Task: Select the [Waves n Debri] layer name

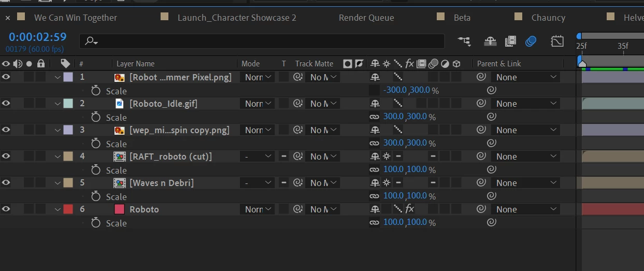Action: 162,183
